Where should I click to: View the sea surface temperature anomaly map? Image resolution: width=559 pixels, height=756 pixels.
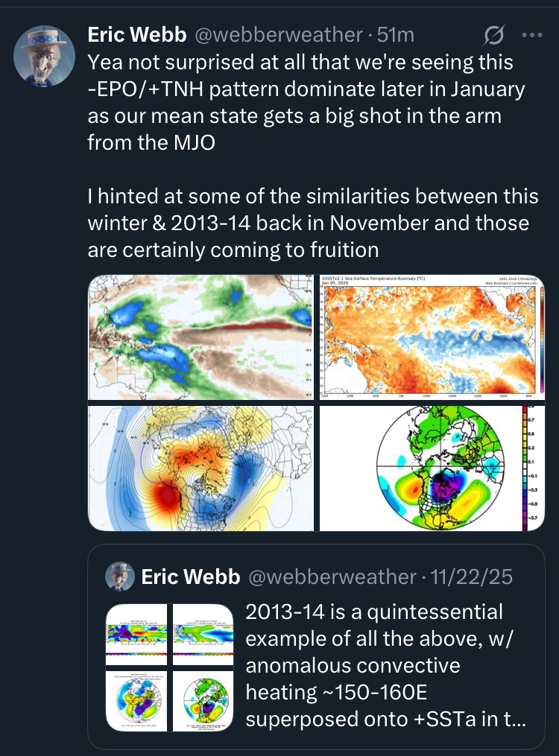pyautogui.click(x=432, y=337)
